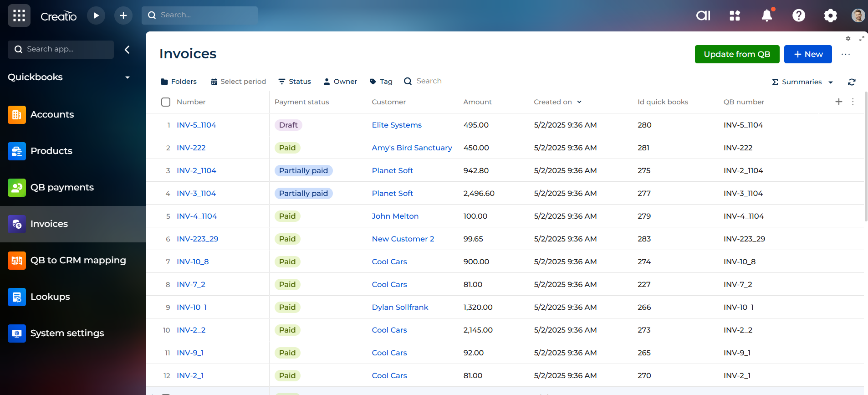Create a new invoice with New
This screenshot has height=395, width=868.
(x=808, y=54)
